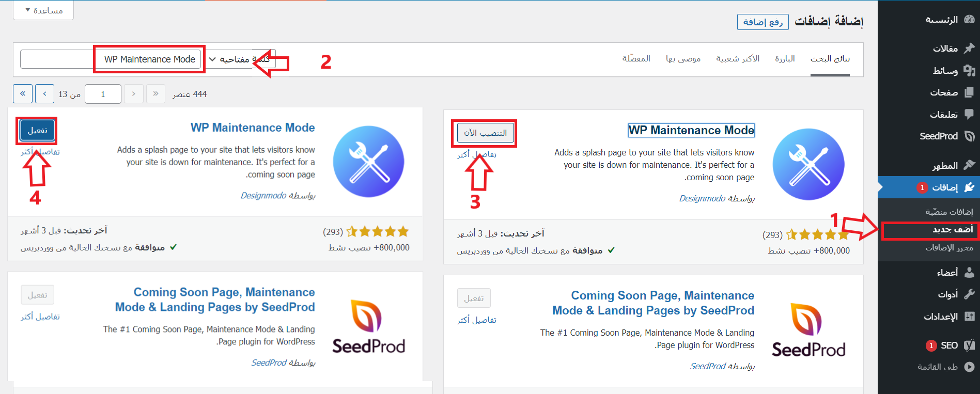Image resolution: width=980 pixels, height=394 pixels.
Task: Click SeedProd author link in the right card
Action: pos(708,366)
